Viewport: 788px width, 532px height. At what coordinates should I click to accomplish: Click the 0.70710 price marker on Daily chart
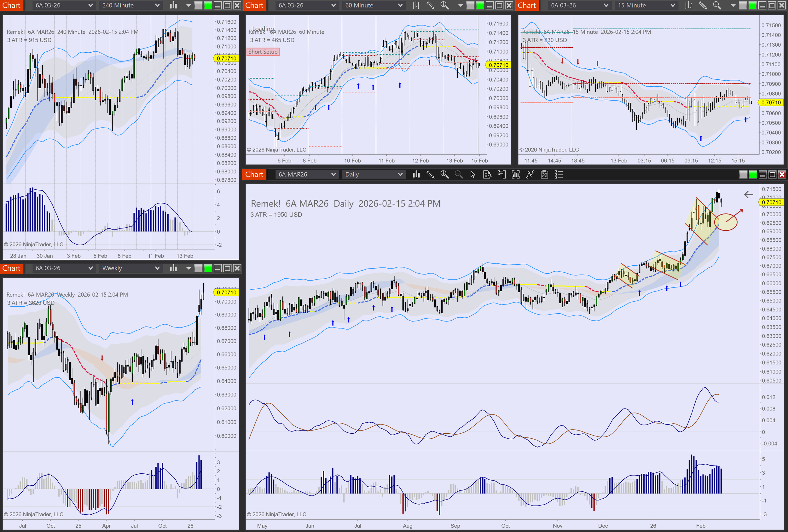tap(771, 202)
